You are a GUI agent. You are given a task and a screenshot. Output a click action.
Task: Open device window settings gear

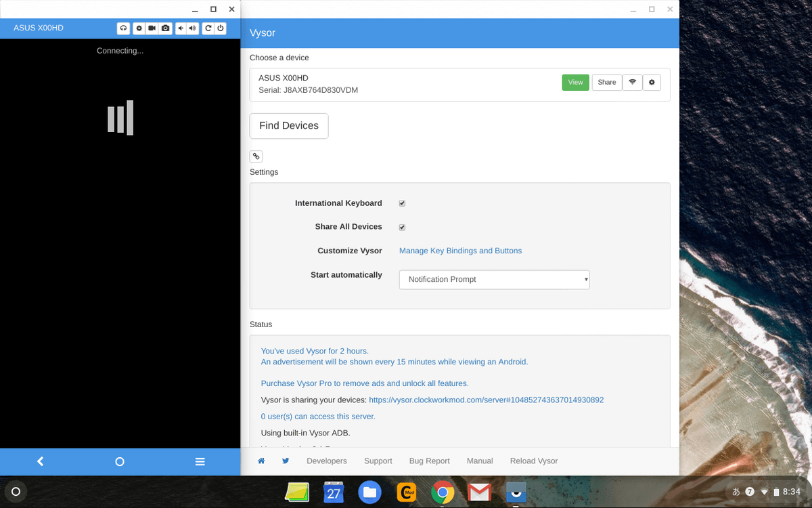[139, 28]
